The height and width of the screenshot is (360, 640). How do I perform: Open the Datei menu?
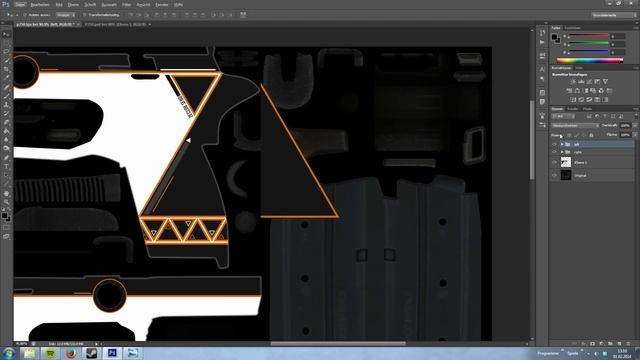tap(19, 4)
